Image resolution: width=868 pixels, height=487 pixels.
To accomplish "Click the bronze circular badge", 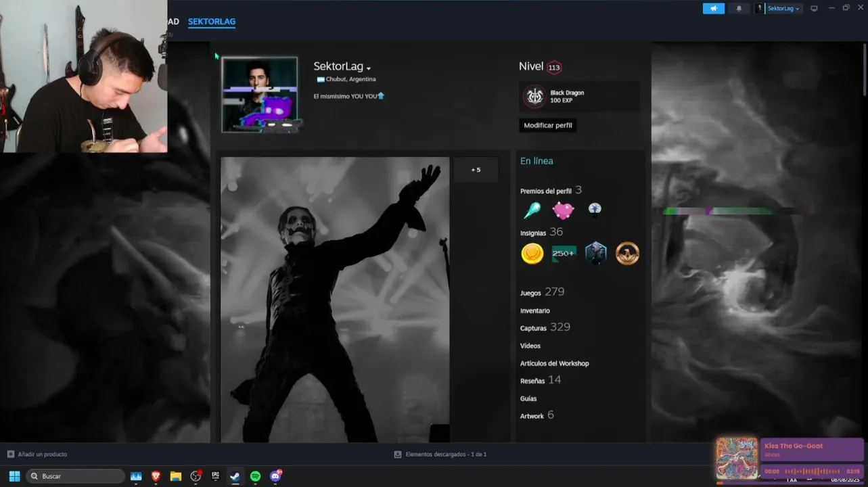I will (627, 254).
